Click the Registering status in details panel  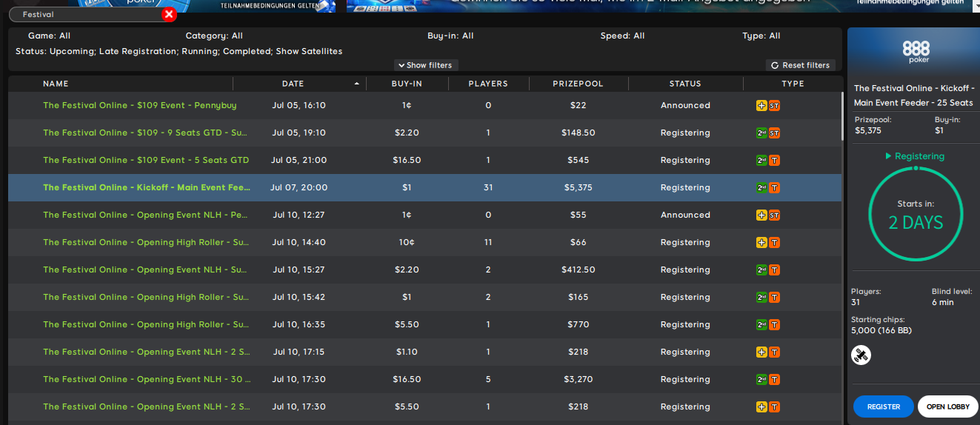tap(915, 156)
